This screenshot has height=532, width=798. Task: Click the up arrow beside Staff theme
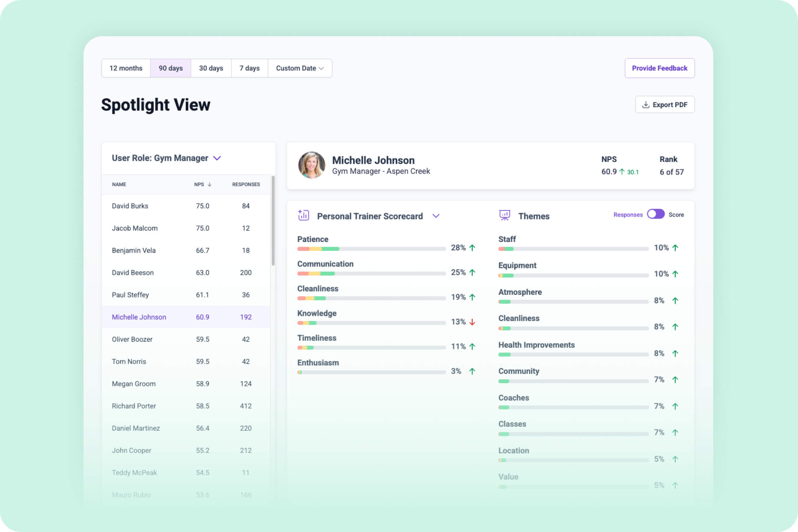(675, 248)
